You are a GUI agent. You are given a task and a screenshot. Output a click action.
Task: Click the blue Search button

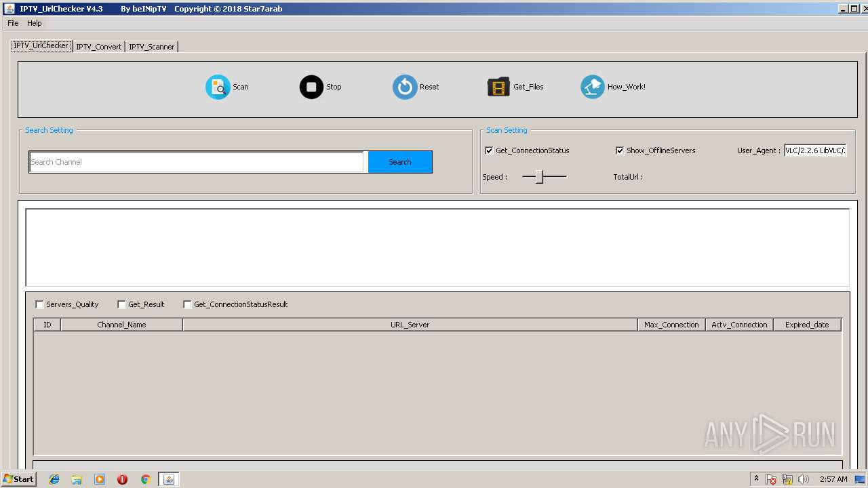pyautogui.click(x=400, y=162)
